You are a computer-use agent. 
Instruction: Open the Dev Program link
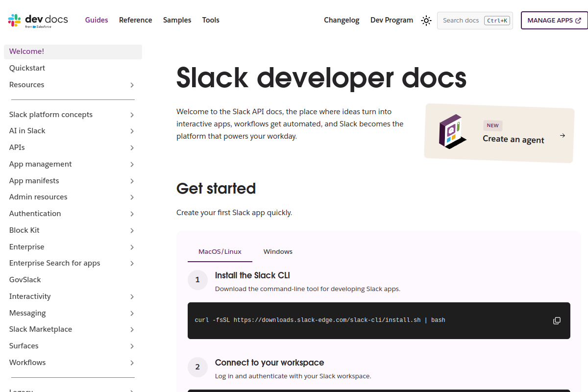point(392,20)
